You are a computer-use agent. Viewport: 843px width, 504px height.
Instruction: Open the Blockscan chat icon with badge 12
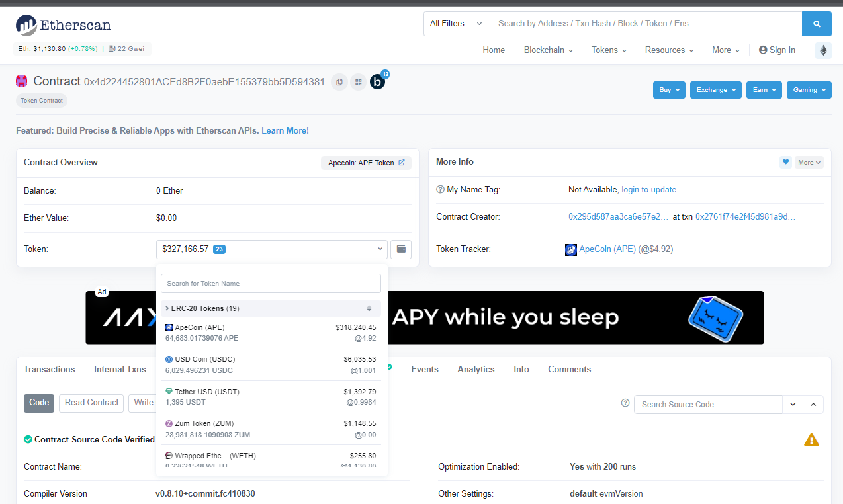tap(378, 82)
